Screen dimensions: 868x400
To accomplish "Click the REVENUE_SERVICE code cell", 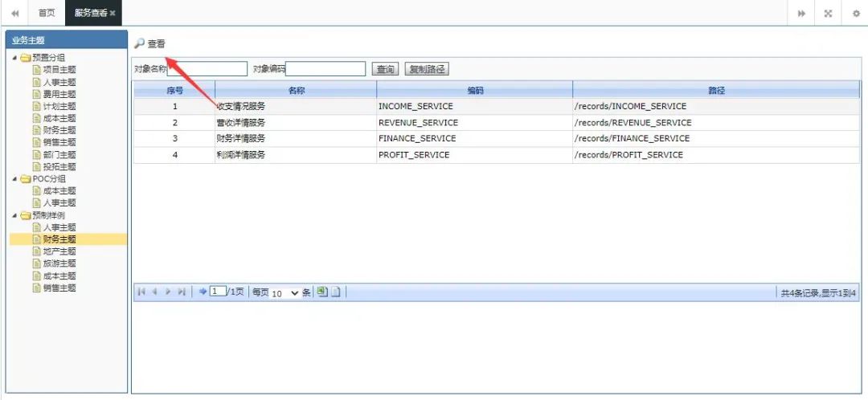I will tap(419, 122).
